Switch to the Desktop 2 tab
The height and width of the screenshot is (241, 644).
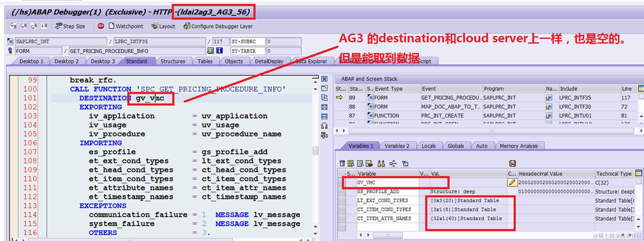(66, 61)
